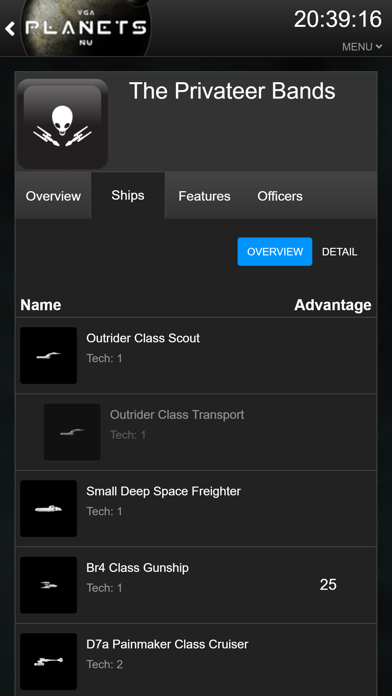
Task: Expand the MENU dropdown
Action: pyautogui.click(x=362, y=46)
